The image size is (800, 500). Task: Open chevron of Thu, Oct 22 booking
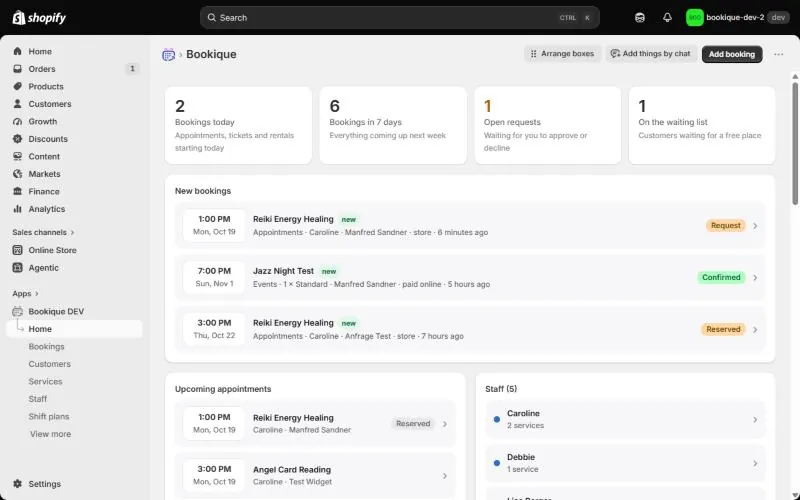coord(755,330)
